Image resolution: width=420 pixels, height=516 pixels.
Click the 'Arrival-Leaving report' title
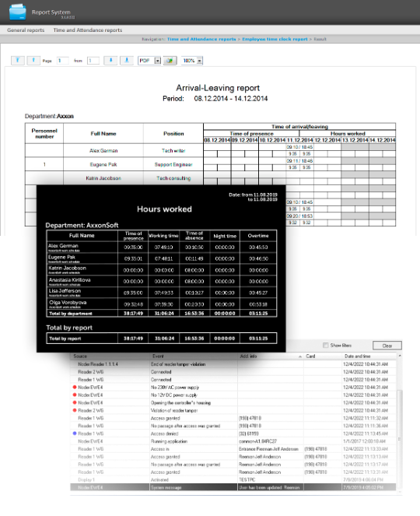point(218,88)
